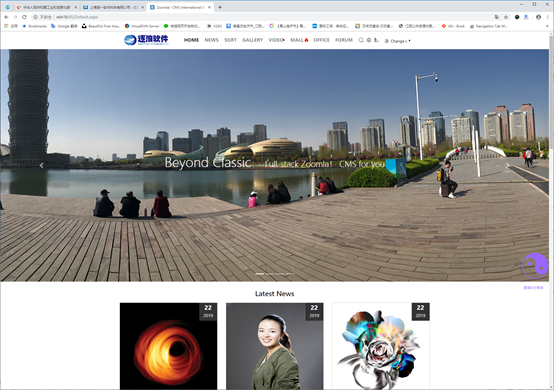Open the browser profile avatar icon

pyautogui.click(x=538, y=17)
